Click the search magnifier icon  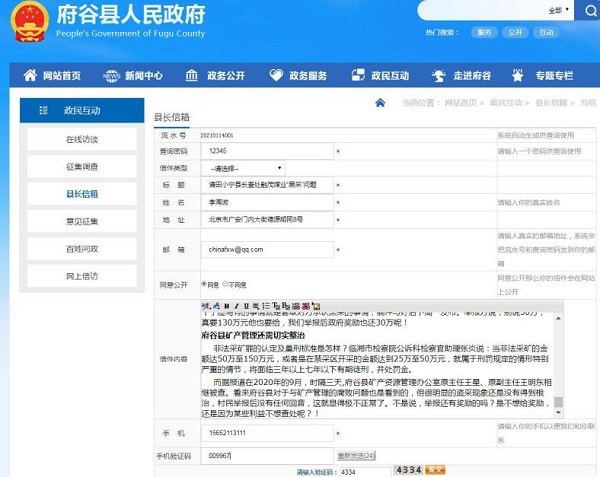(x=584, y=10)
